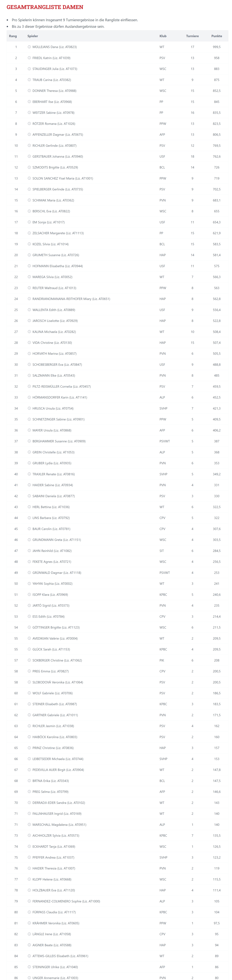Click the info icon for TRAUB Carina
This screenshot has height=980, width=232.
coord(29,80)
